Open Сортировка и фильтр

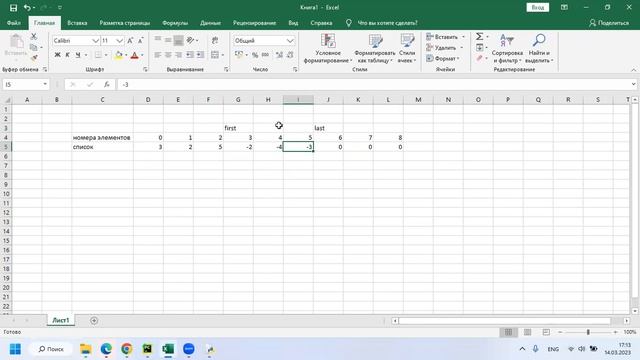507,49
